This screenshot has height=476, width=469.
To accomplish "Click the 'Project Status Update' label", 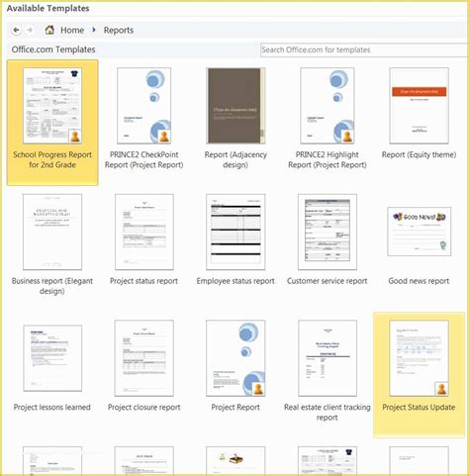I will pyautogui.click(x=419, y=407).
